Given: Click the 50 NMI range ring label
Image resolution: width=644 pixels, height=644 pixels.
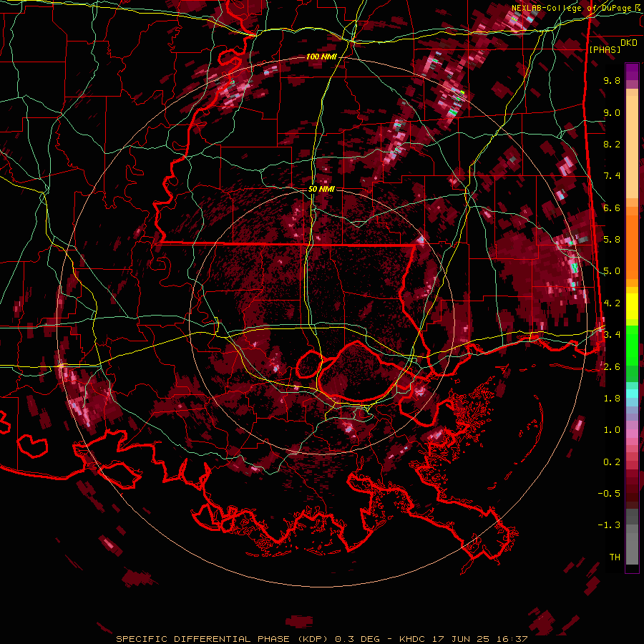Looking at the screenshot, I should coord(321,190).
